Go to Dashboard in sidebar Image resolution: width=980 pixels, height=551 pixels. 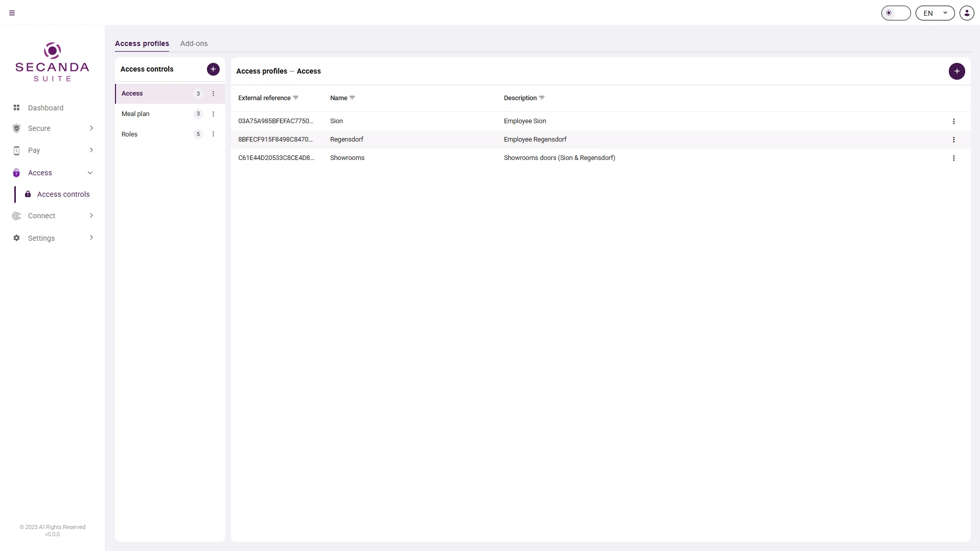(x=45, y=108)
